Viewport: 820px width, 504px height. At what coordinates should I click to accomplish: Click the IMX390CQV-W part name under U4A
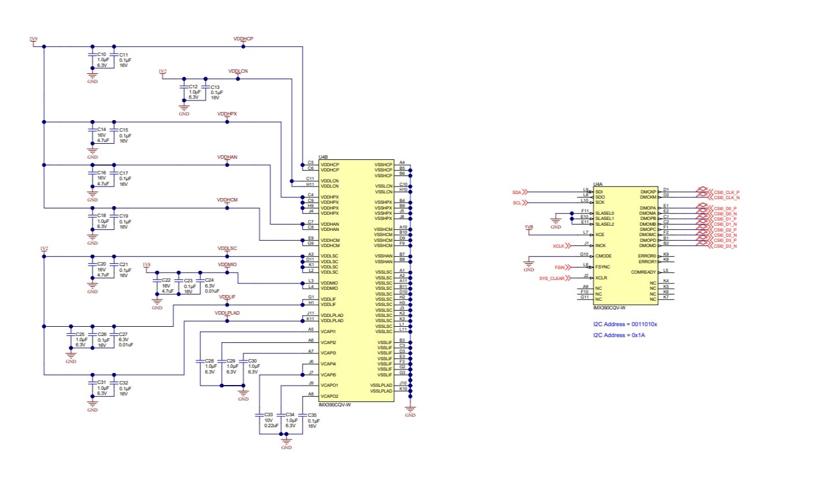click(609, 308)
